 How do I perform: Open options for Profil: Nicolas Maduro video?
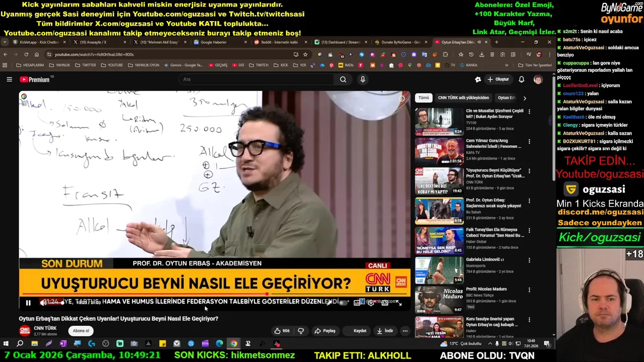click(529, 290)
